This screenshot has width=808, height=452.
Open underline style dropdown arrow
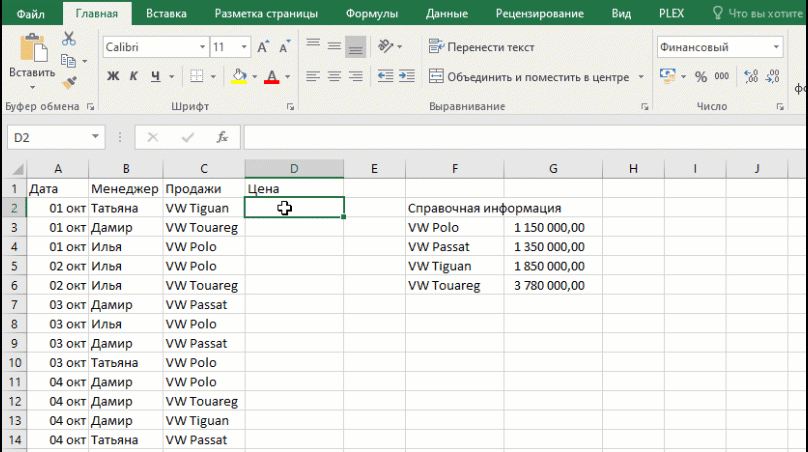(172, 77)
